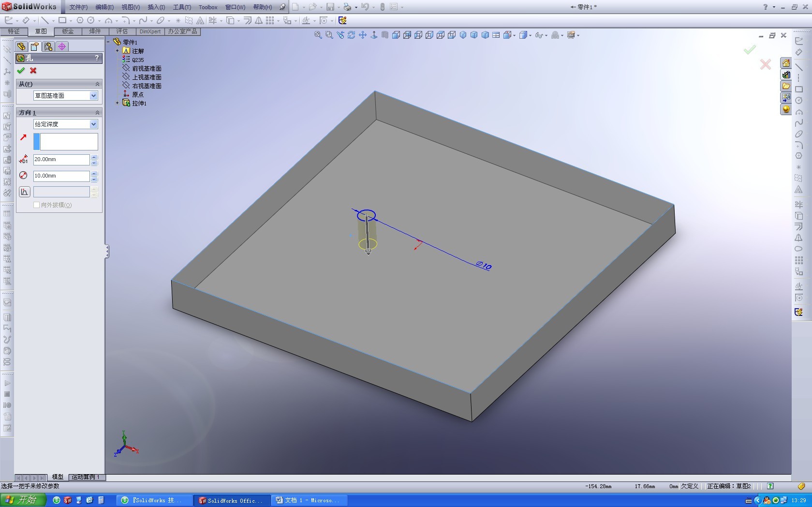The height and width of the screenshot is (507, 812).
Task: Select the Zoom to Fit tool
Action: tap(318, 35)
